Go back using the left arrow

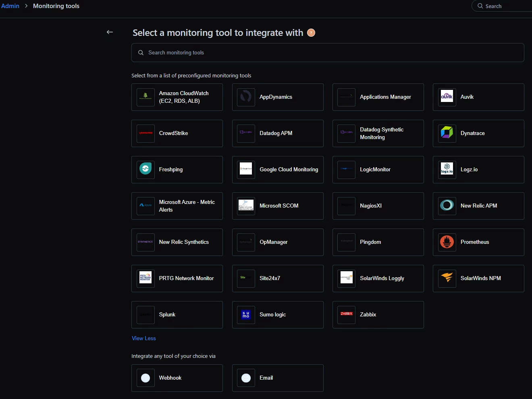[x=110, y=32]
